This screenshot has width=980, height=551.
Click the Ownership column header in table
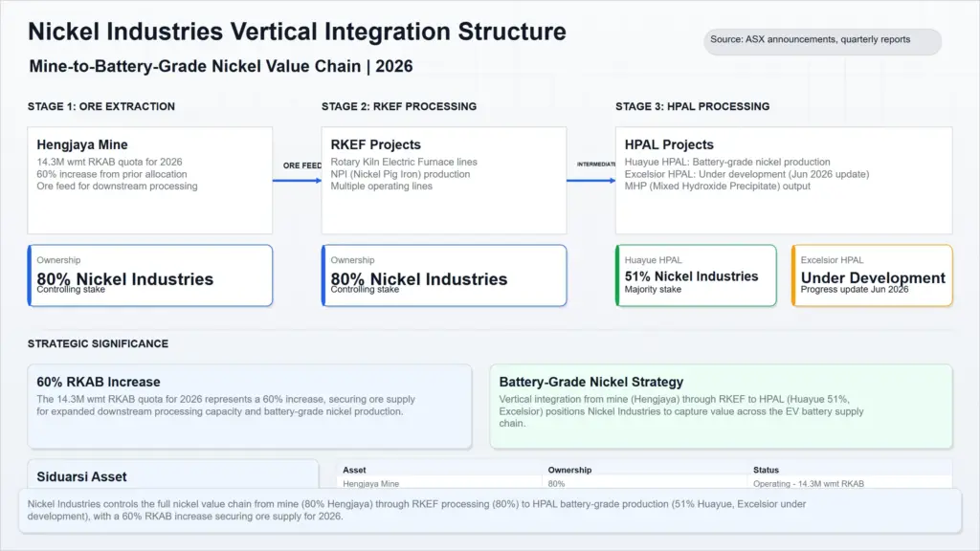(570, 470)
